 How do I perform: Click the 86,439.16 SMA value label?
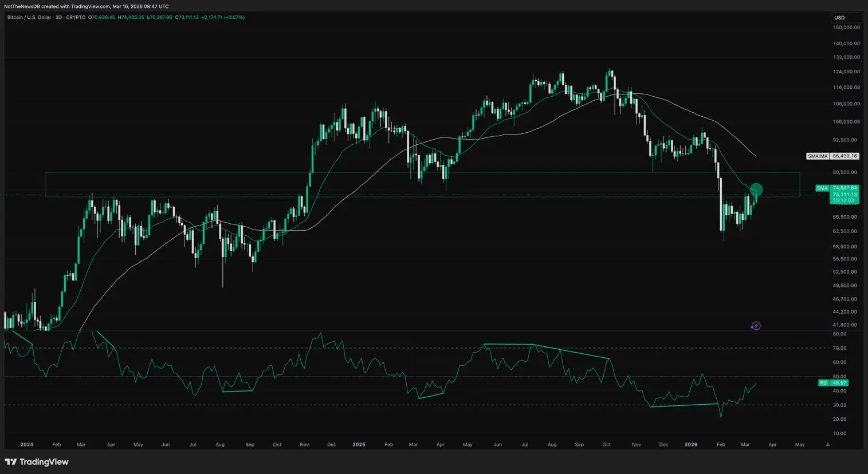[x=845, y=156]
